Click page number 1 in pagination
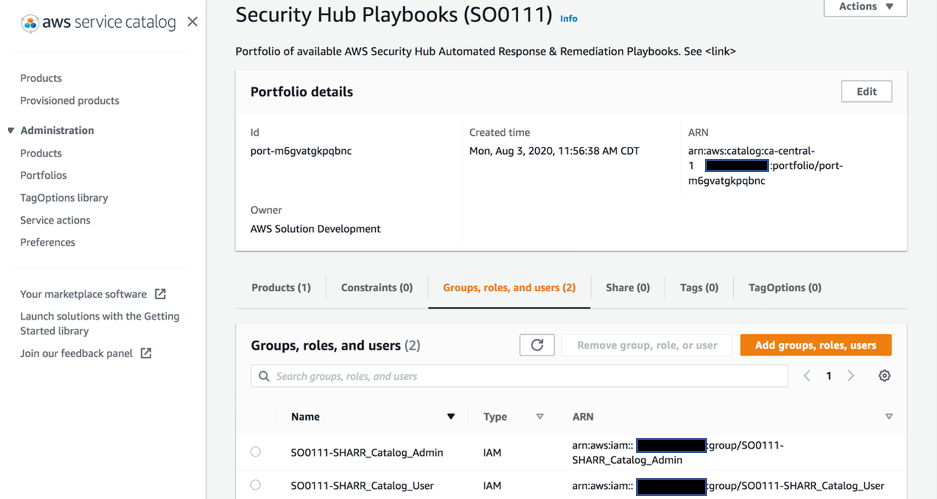The height and width of the screenshot is (499, 937). (828, 376)
